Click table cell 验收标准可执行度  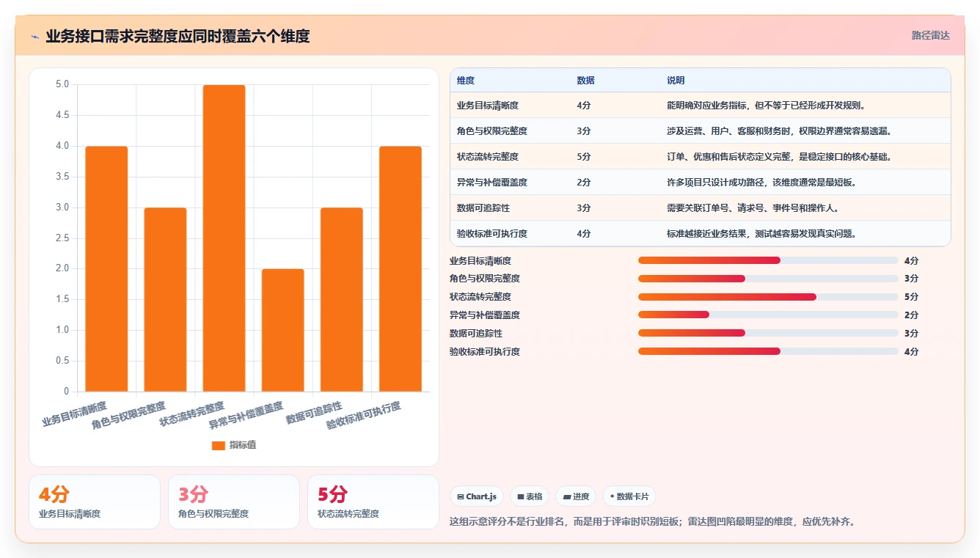(x=491, y=234)
